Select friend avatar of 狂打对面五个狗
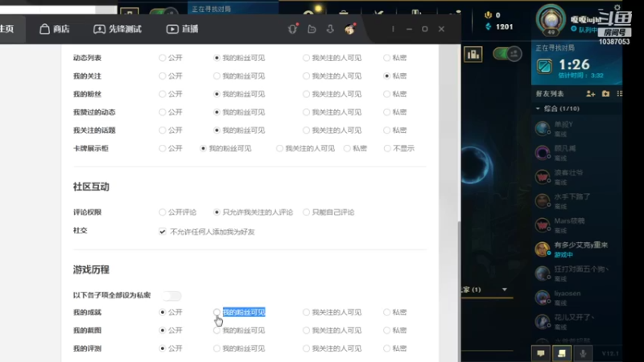The width and height of the screenshot is (644, 362). [543, 274]
